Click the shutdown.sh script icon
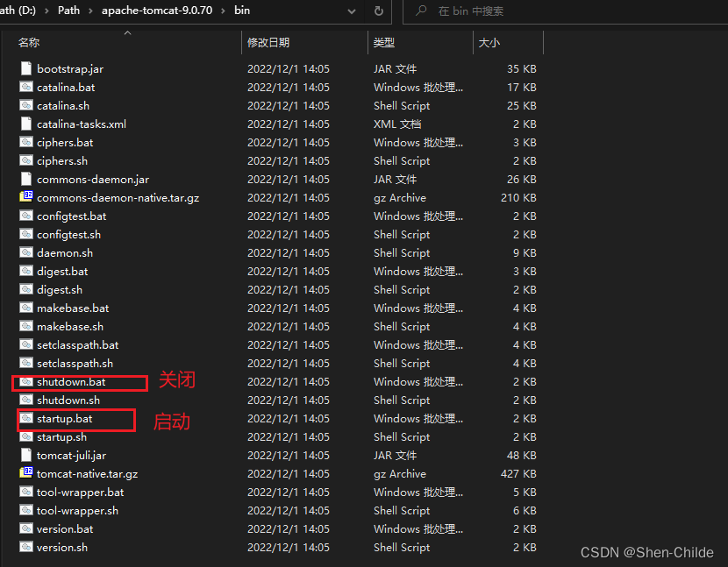Viewport: 728px width, 567px height. pyautogui.click(x=26, y=400)
